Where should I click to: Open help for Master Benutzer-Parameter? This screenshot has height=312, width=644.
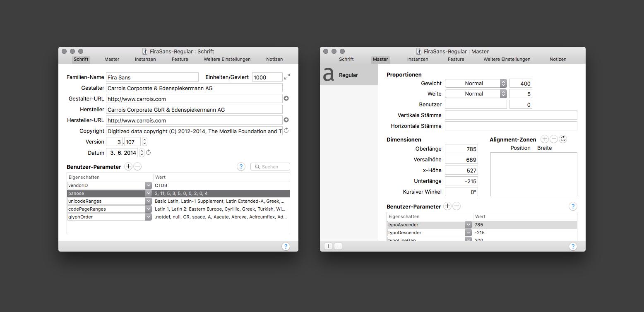pyautogui.click(x=573, y=206)
